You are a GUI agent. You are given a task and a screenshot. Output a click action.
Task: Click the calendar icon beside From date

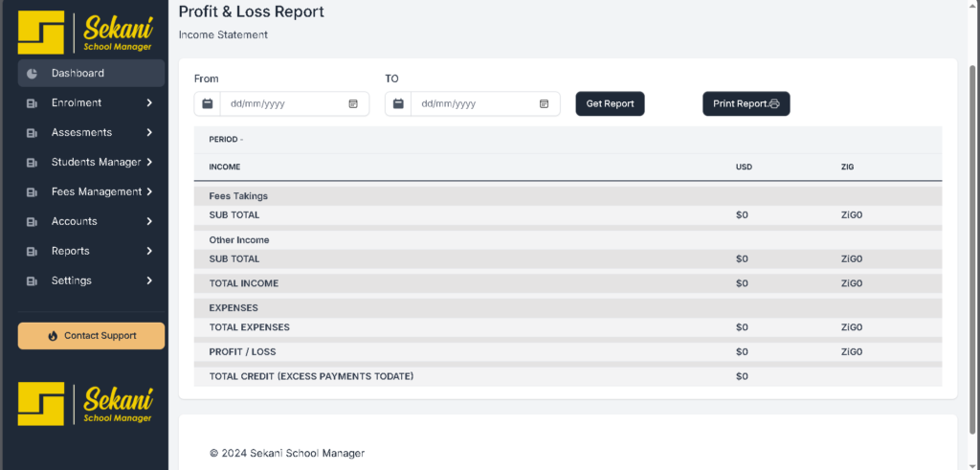point(208,103)
